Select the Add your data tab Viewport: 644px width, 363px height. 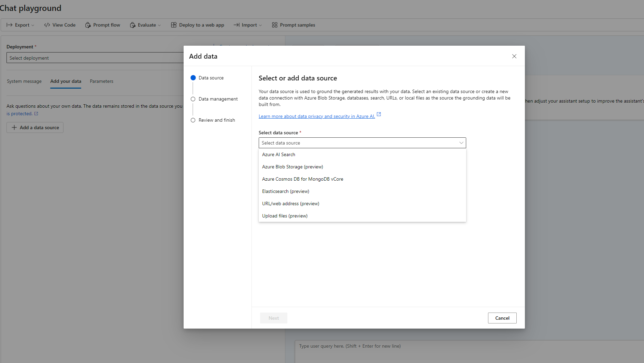66,81
